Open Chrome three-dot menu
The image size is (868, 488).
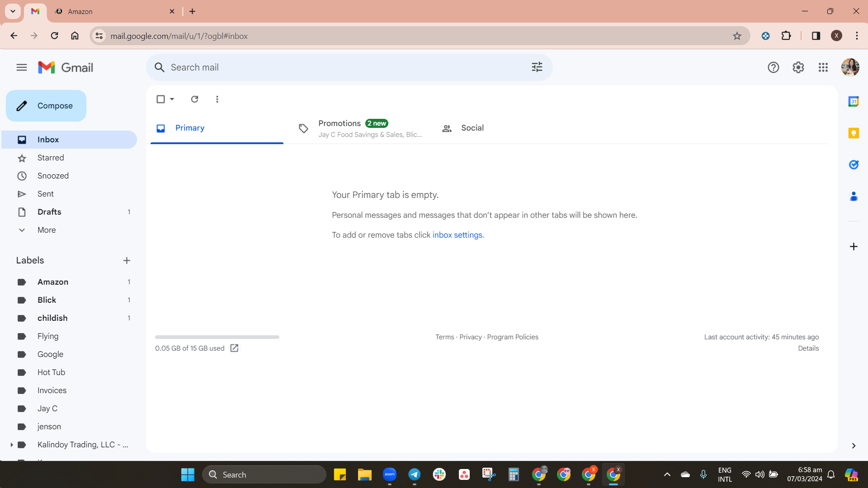857,36
